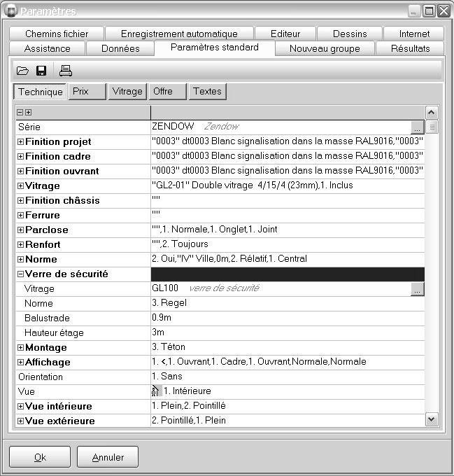Collapse Verre de sécurité group
454x476 pixels.
(20, 274)
